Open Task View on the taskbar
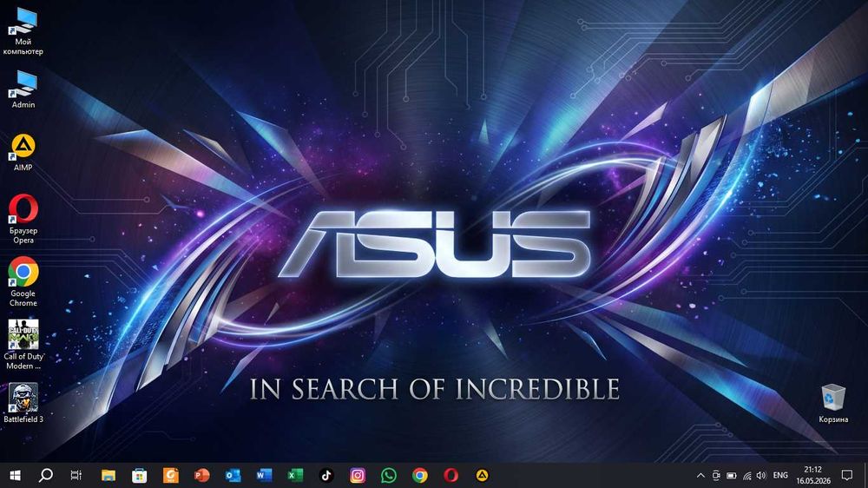Screen dimensions: 868x488 tap(76, 475)
